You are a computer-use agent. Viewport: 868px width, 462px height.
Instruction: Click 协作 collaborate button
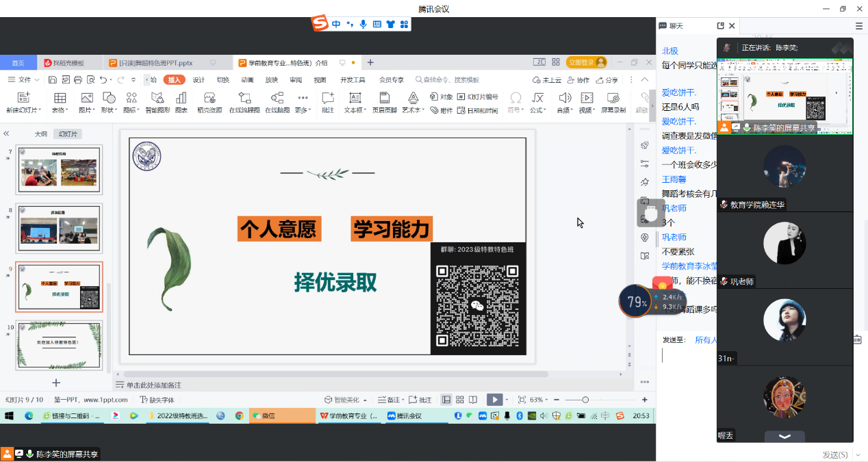579,80
